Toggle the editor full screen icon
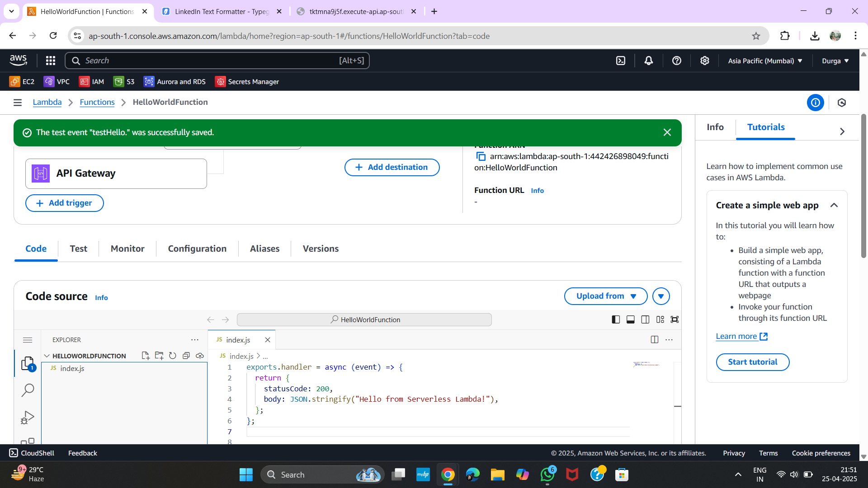Screen dimensions: 868x488 coord(675,320)
